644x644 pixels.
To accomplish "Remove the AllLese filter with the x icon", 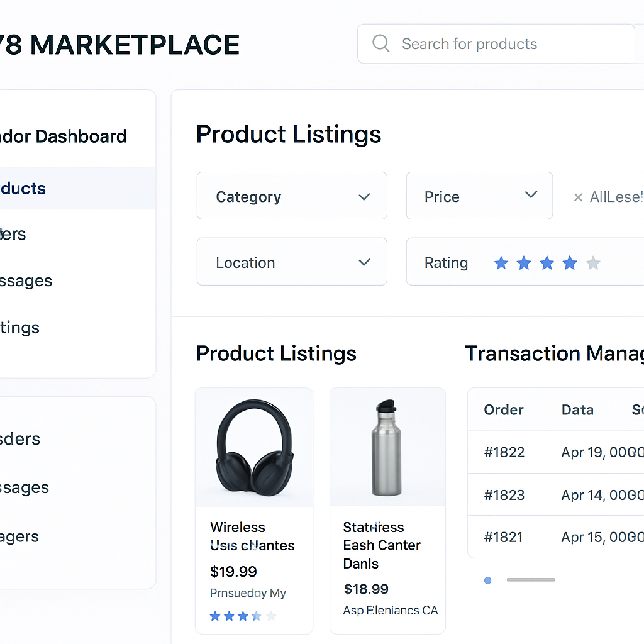I will (578, 197).
